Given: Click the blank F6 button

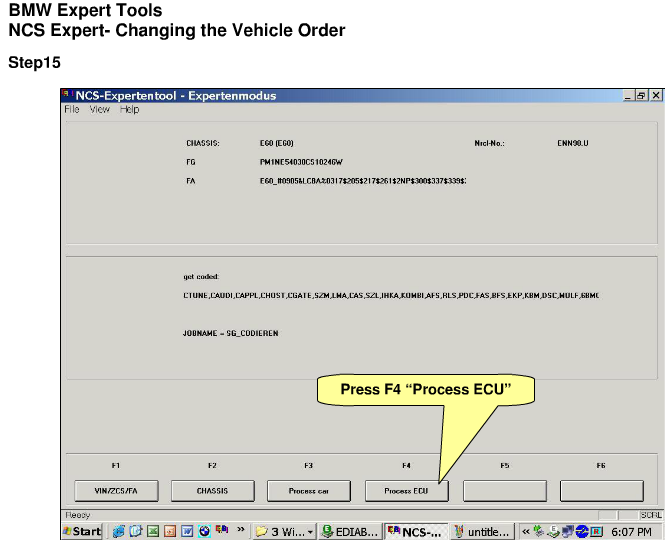Looking at the screenshot, I should [x=601, y=491].
